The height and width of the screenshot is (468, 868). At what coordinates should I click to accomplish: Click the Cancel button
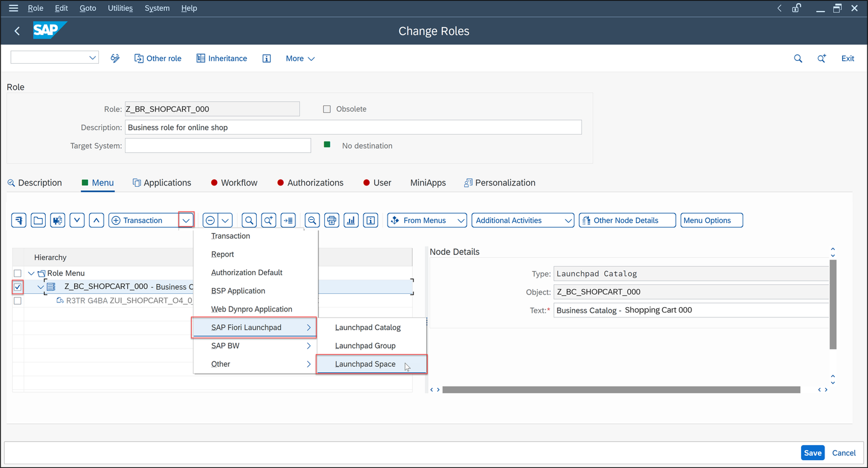(844, 453)
